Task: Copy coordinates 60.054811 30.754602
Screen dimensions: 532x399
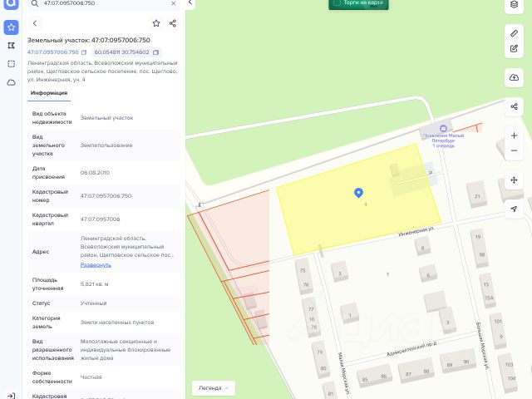Action: coord(155,52)
